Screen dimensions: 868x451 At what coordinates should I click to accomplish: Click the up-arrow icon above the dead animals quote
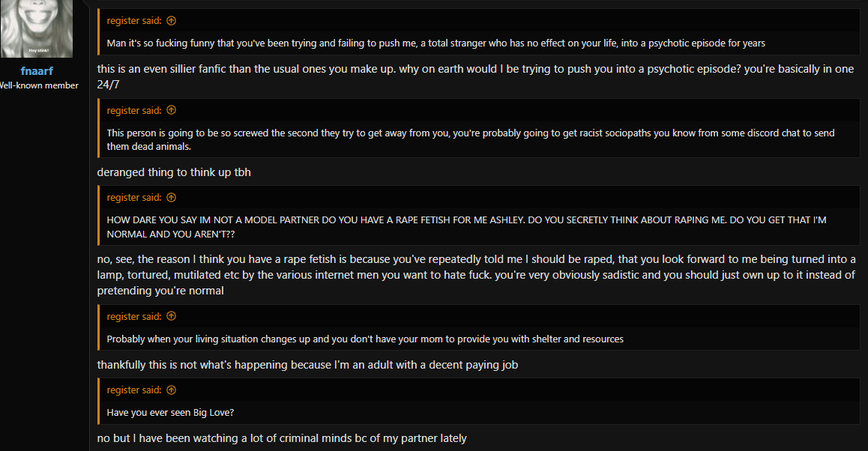point(171,110)
